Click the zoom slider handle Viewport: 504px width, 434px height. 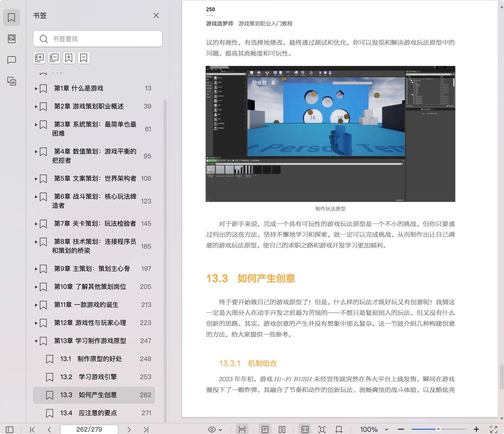(x=438, y=429)
